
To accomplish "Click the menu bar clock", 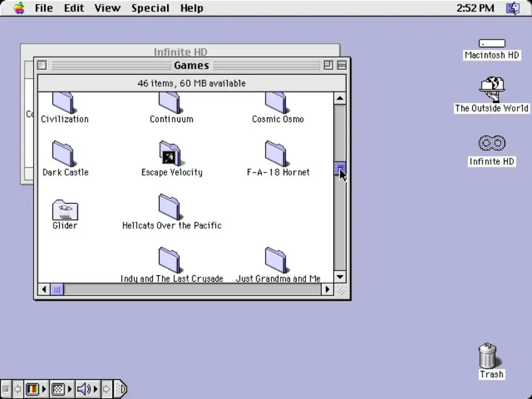I will [x=475, y=8].
